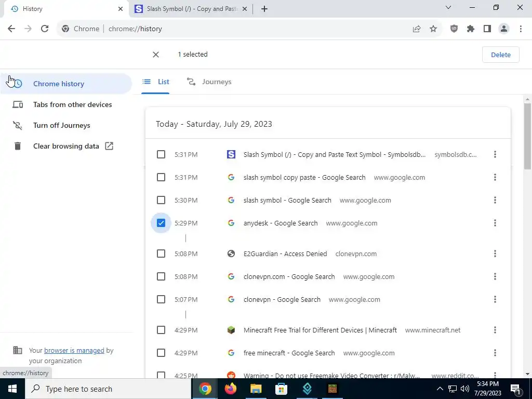This screenshot has width=532, height=399.
Task: Click the Chrome site info icon in address bar
Action: tap(65, 29)
